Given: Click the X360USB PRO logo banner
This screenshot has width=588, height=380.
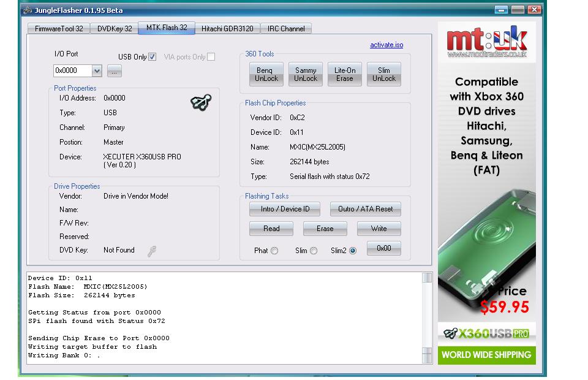Looking at the screenshot, I should (487, 333).
